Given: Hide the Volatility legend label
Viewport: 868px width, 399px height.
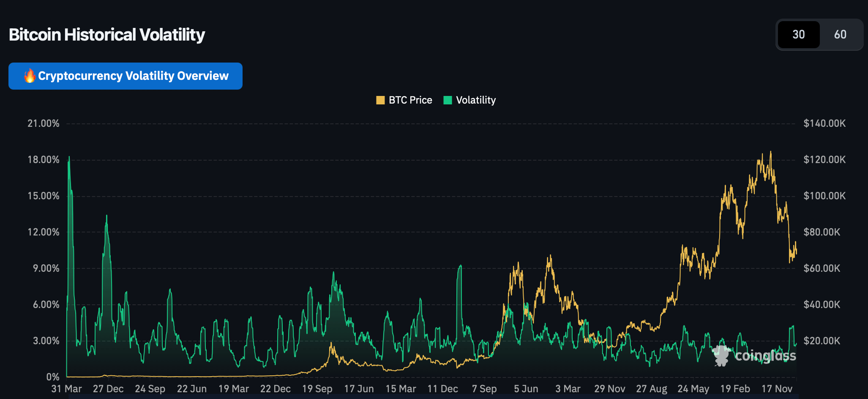Looking at the screenshot, I should [x=476, y=100].
